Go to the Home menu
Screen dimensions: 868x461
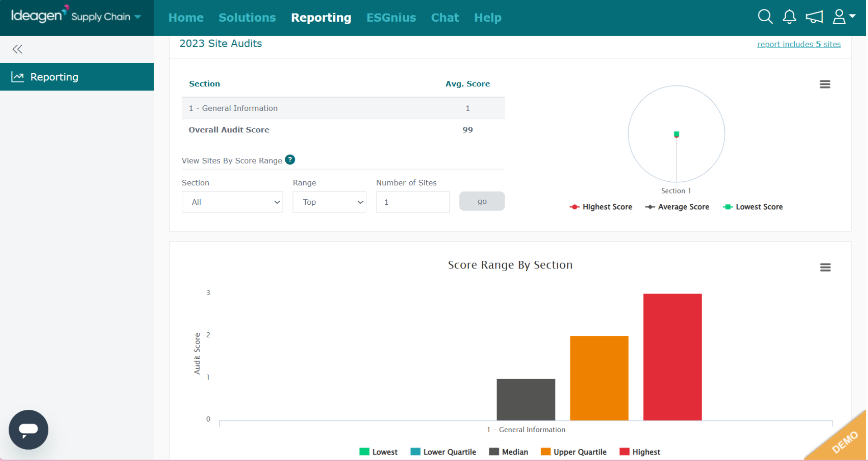click(x=186, y=18)
